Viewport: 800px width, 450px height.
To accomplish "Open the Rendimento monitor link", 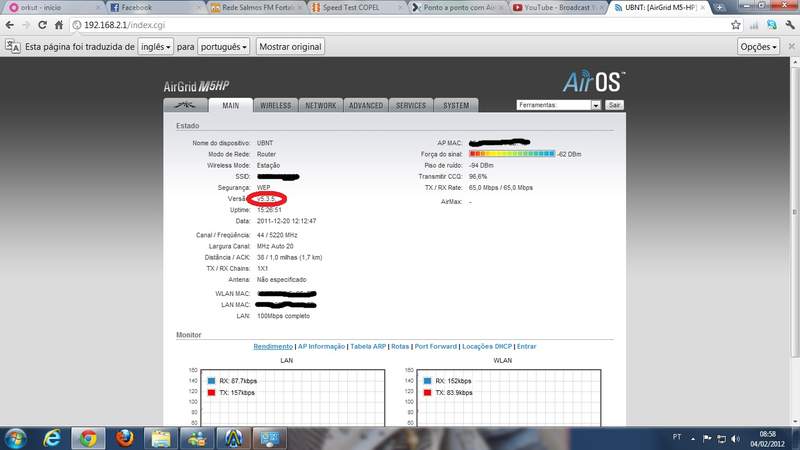I will click(x=273, y=346).
